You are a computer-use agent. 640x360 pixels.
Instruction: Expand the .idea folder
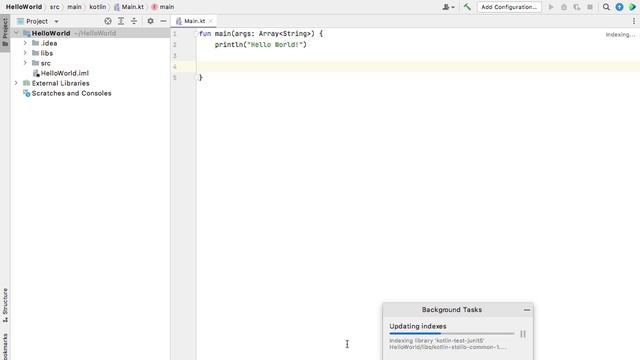click(x=25, y=43)
